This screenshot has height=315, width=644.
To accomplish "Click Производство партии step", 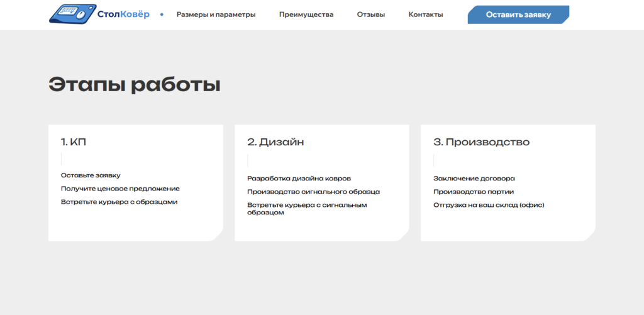I will (474, 192).
